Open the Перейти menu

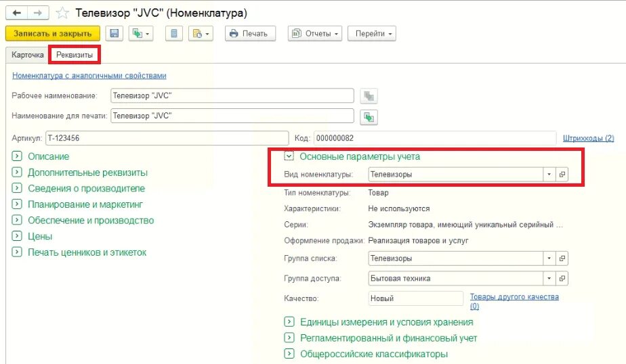click(372, 33)
